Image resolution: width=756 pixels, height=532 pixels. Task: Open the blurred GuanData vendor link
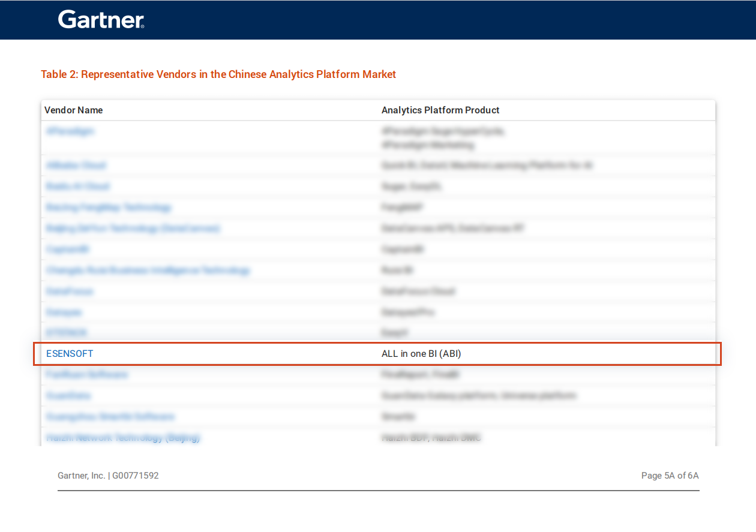tap(68, 396)
